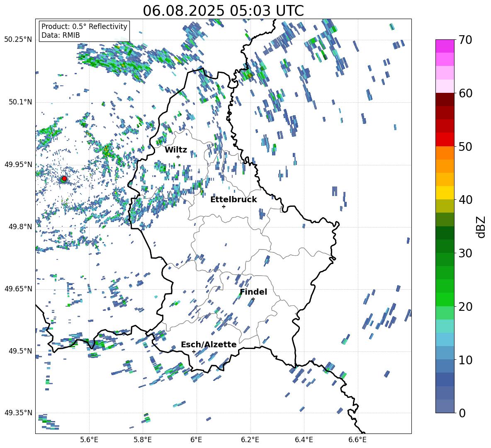The image size is (491, 448).
Task: Click the Ettelbruck station cross marker
Action: click(x=224, y=206)
